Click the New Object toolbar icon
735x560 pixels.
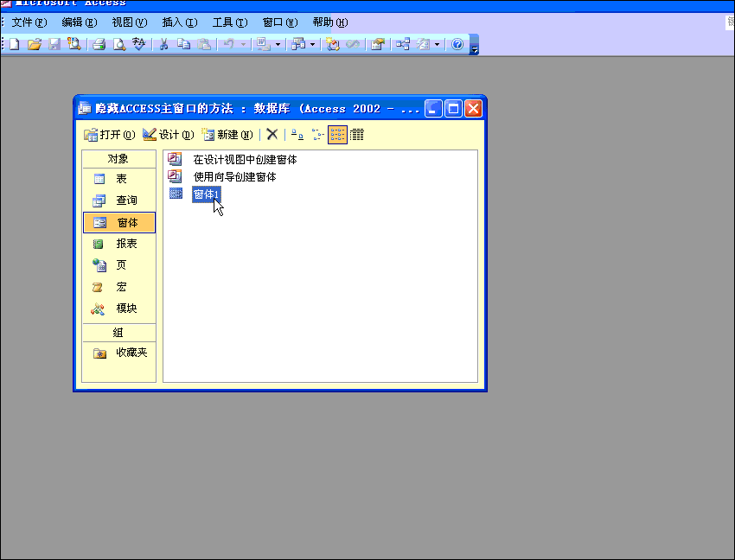tap(424, 45)
